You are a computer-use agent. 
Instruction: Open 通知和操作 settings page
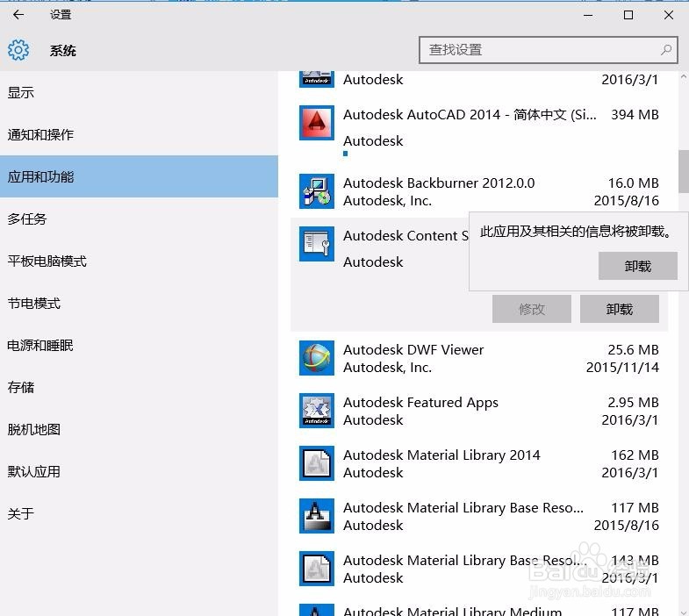pyautogui.click(x=139, y=134)
